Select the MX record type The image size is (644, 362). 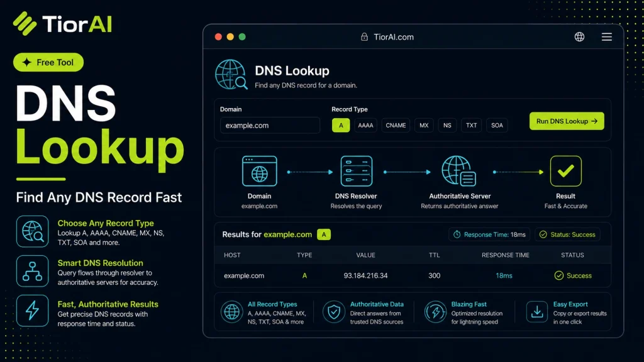424,125
